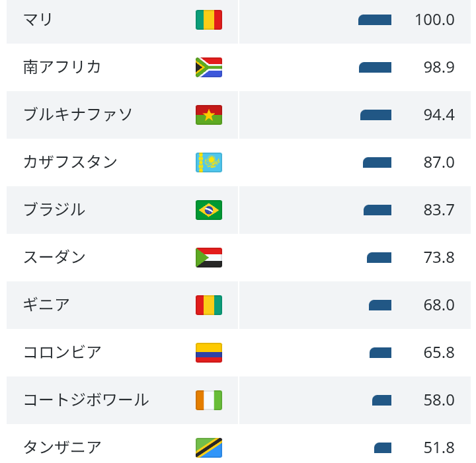Click the Sudan flag icon
The image size is (476, 463).
[x=209, y=258]
